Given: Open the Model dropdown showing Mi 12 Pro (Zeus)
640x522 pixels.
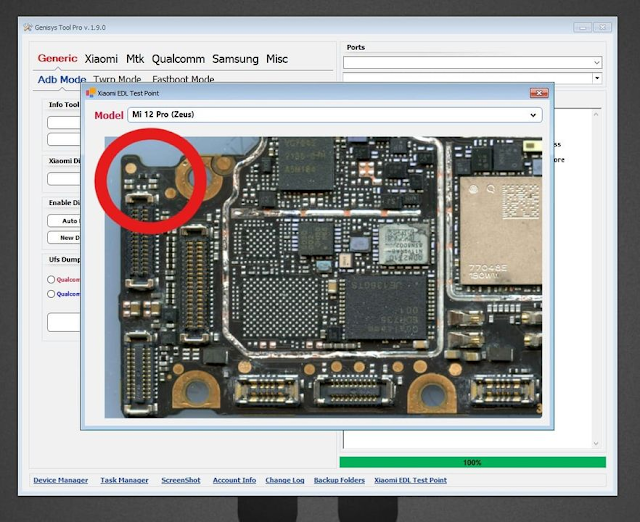Looking at the screenshot, I should pyautogui.click(x=335, y=115).
